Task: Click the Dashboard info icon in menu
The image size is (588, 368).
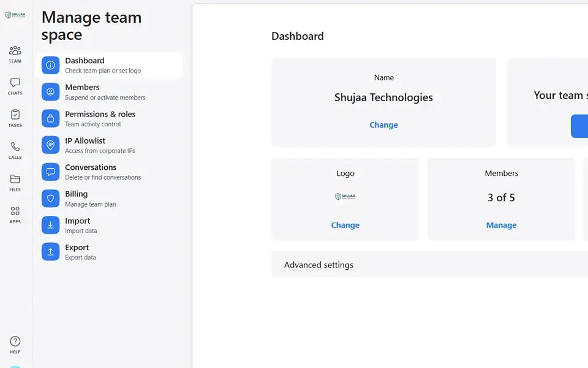Action: pos(51,66)
